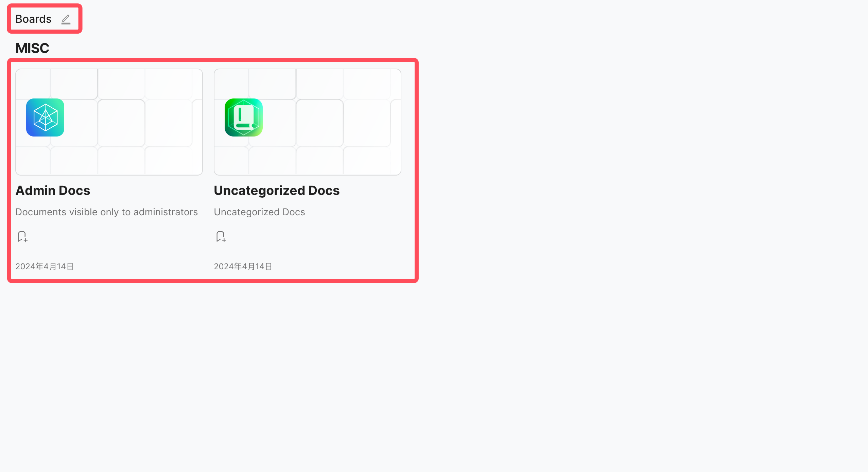Open the Admin Docs title link
This screenshot has height=472, width=868.
tap(53, 190)
